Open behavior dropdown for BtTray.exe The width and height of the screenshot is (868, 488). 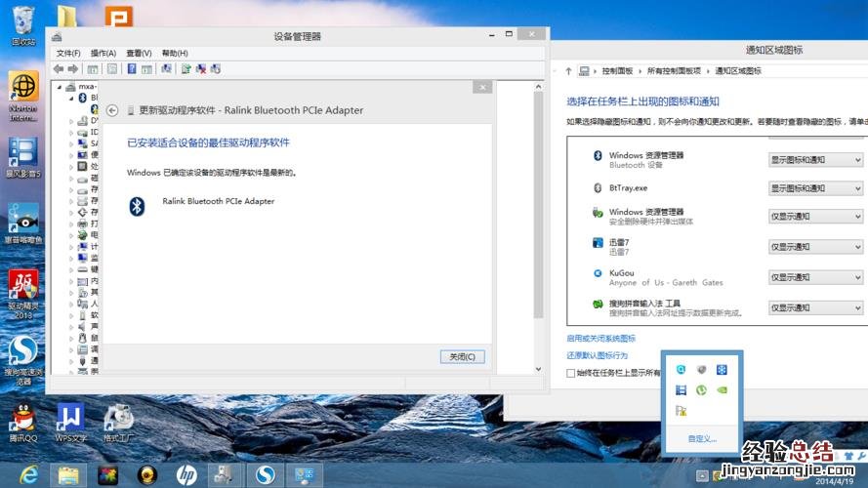coord(815,188)
